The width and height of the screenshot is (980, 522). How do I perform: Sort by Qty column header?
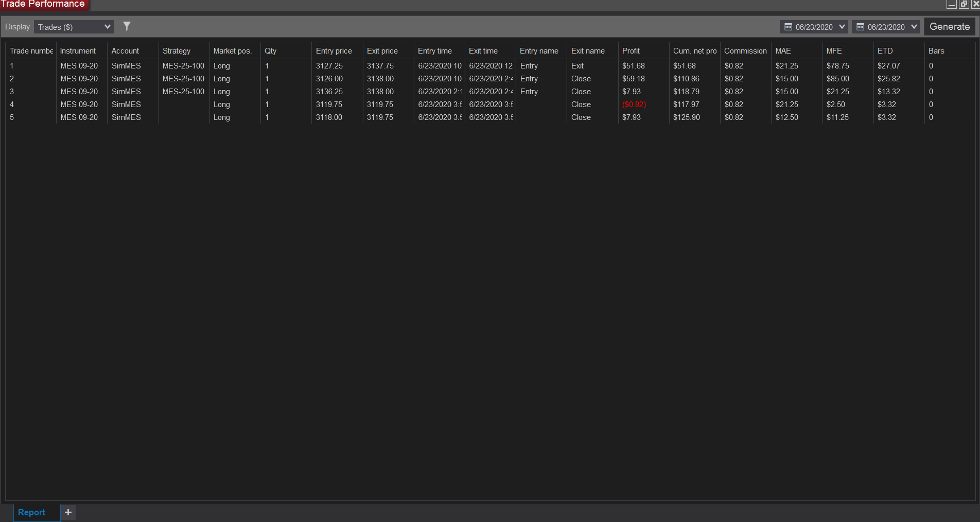coord(286,51)
